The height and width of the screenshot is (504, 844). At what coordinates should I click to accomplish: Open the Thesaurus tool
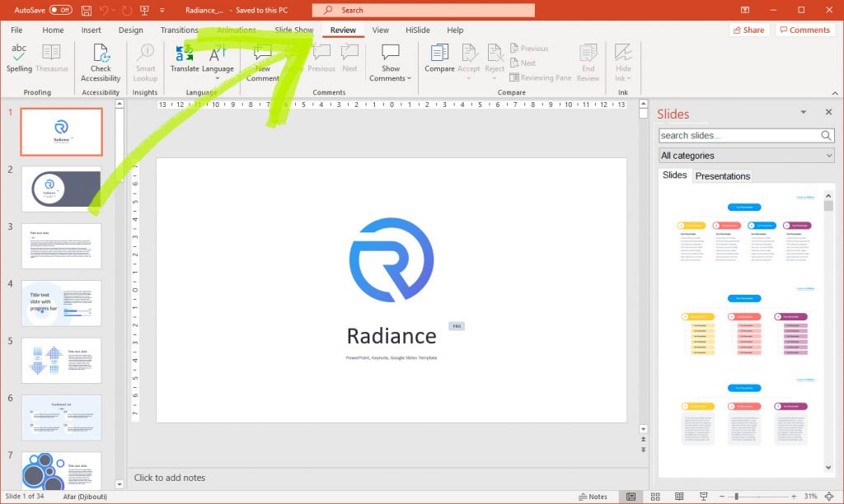[x=52, y=58]
